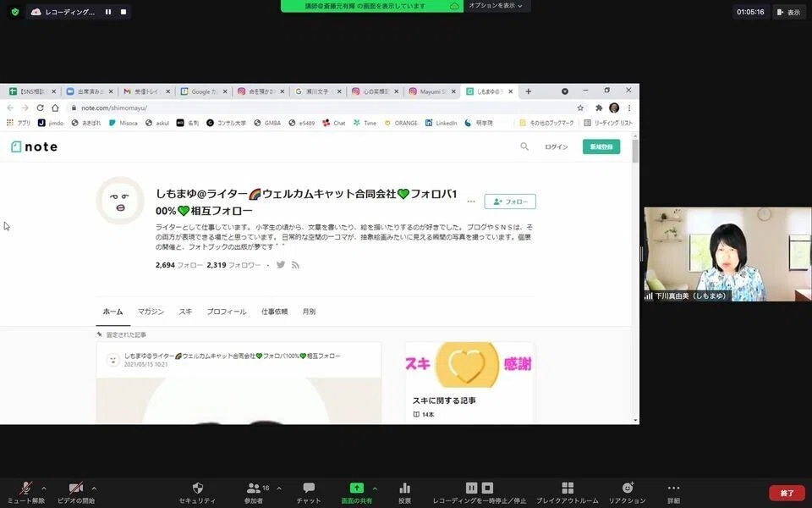Screen dimensions: 812x508
Task: Open the polling icon
Action: 404,489
